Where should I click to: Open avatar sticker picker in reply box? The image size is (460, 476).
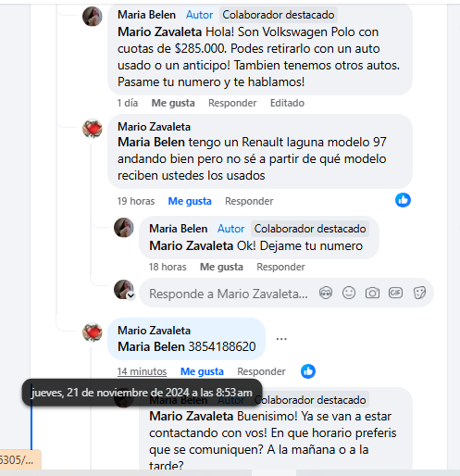[x=326, y=293]
